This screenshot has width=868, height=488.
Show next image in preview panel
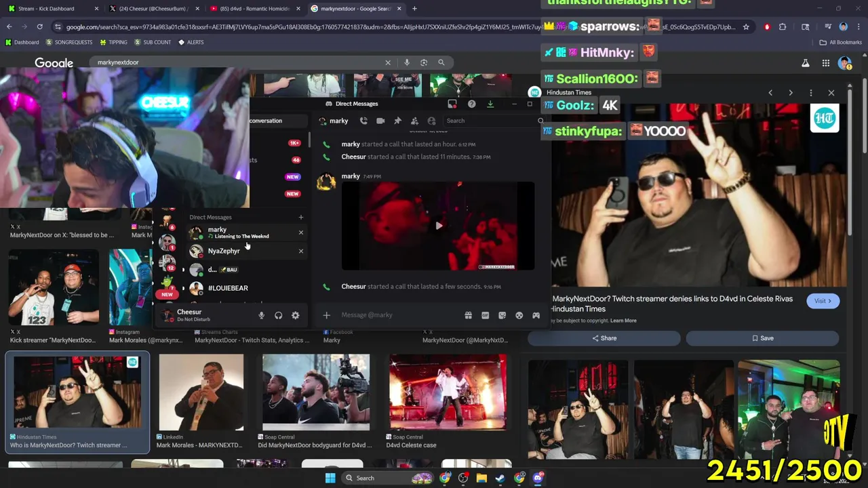791,93
